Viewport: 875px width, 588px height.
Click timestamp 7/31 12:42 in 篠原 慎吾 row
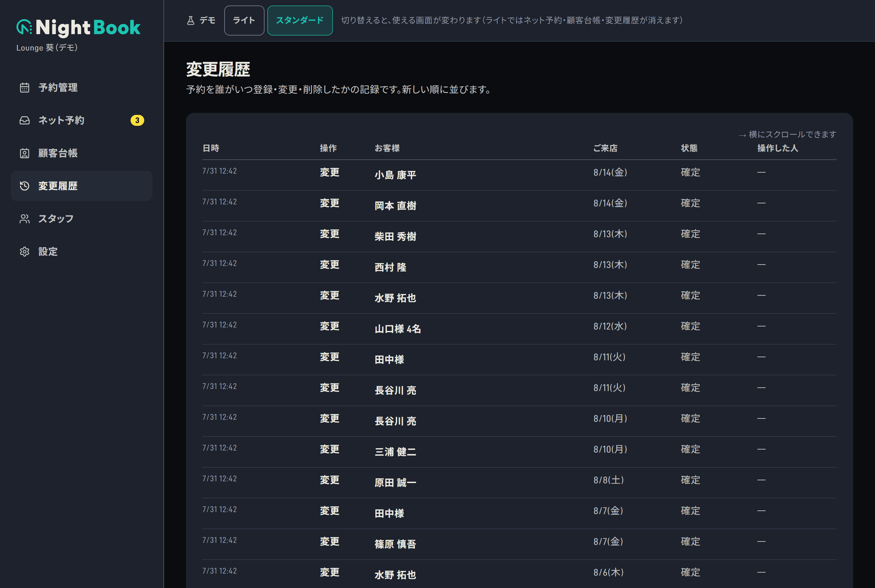tap(219, 540)
